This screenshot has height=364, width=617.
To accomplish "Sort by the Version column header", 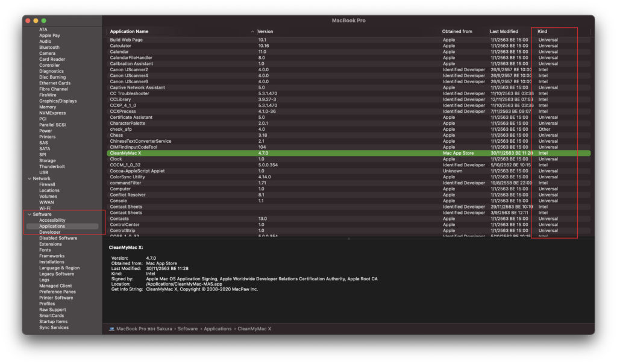I will coord(265,31).
